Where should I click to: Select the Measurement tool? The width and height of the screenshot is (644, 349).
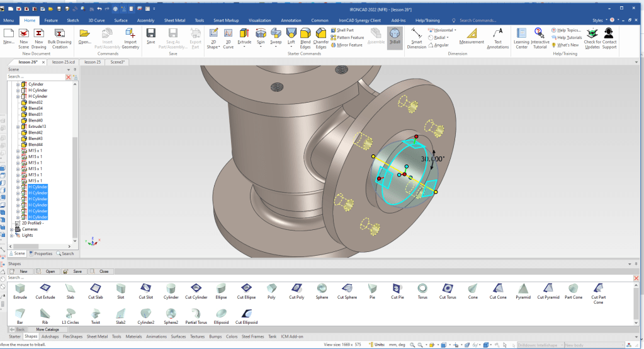pyautogui.click(x=472, y=35)
